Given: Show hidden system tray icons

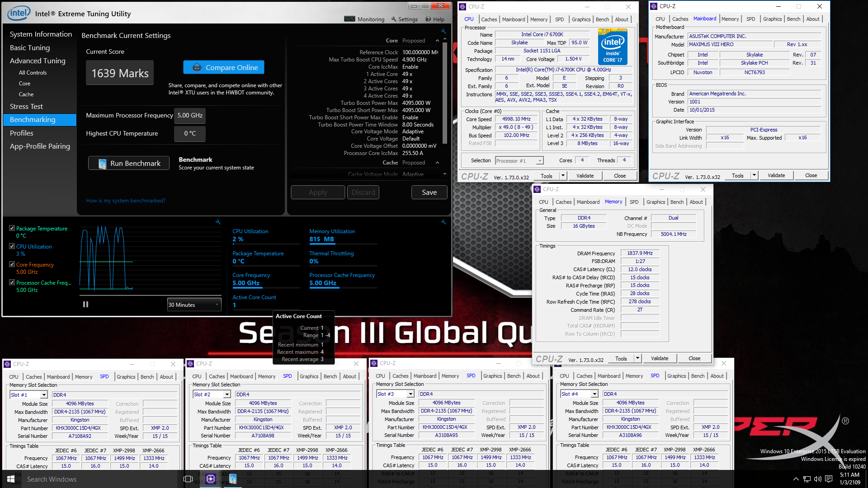Looking at the screenshot, I should point(796,479).
